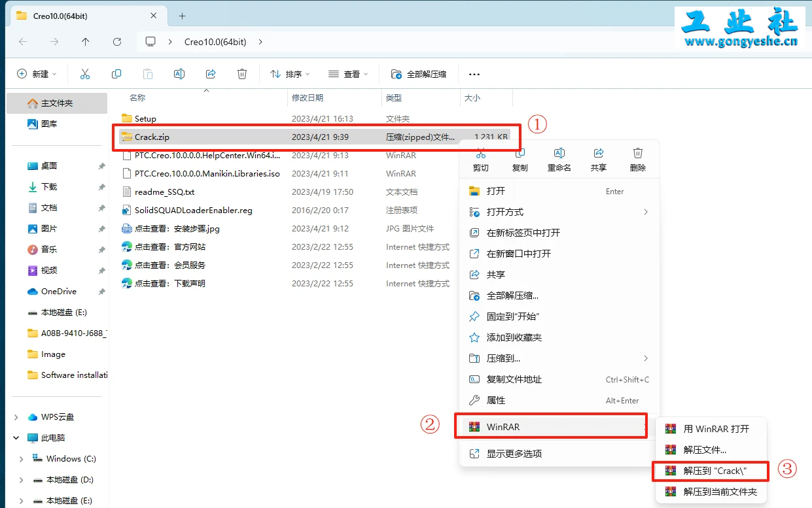Click the back navigation arrow
Image resolution: width=812 pixels, height=508 pixels.
[23, 42]
